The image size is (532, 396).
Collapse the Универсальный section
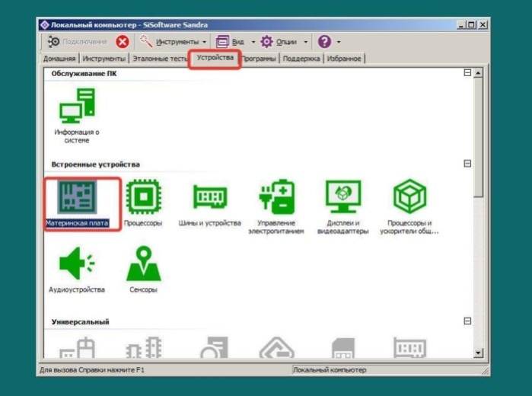467,321
